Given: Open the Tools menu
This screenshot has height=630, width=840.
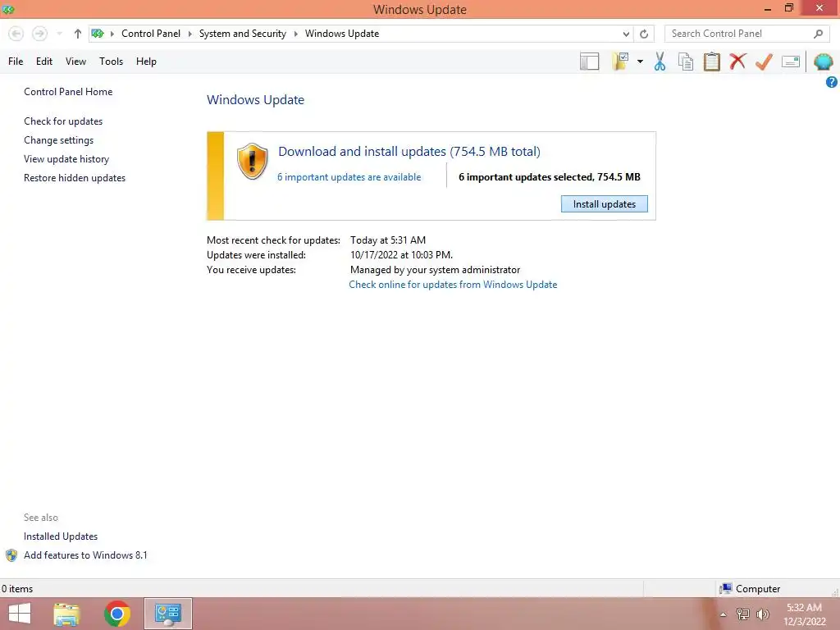Looking at the screenshot, I should tap(111, 62).
